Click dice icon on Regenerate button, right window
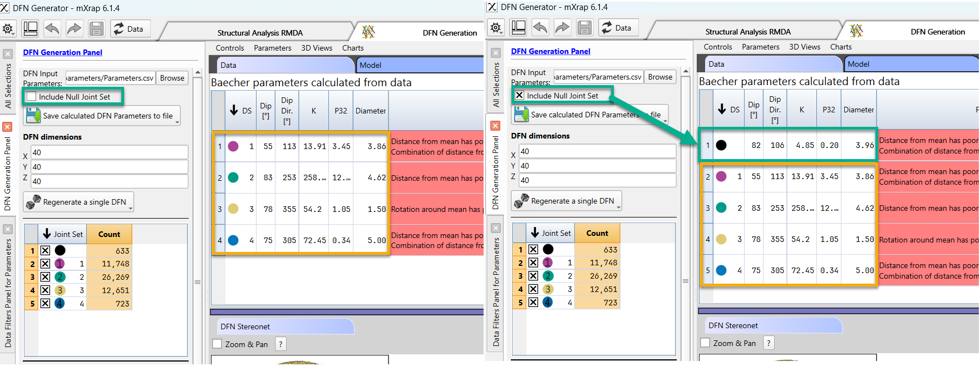The image size is (980, 366). 521,200
